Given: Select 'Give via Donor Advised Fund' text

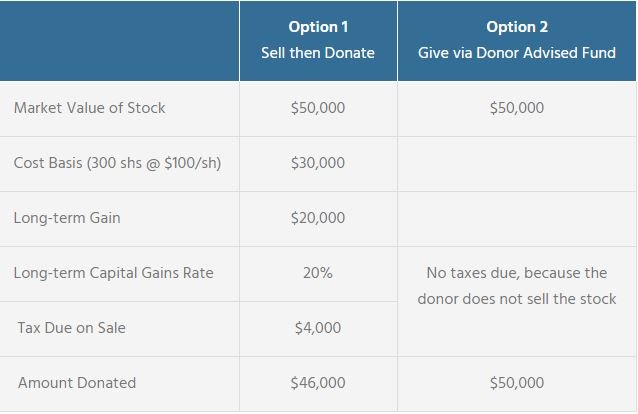Looking at the screenshot, I should pos(517,53).
